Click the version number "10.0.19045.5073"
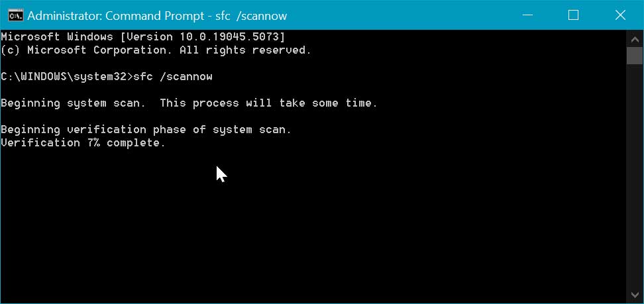The image size is (644, 304). 229,37
